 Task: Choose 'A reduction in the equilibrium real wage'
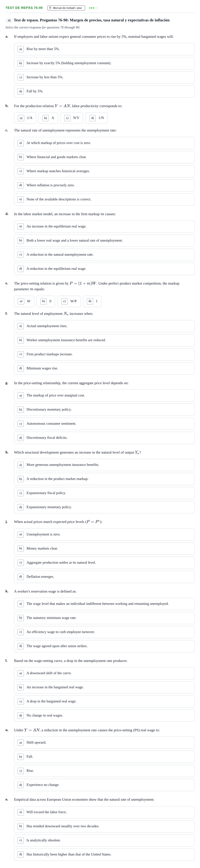pyautogui.click(x=104, y=269)
